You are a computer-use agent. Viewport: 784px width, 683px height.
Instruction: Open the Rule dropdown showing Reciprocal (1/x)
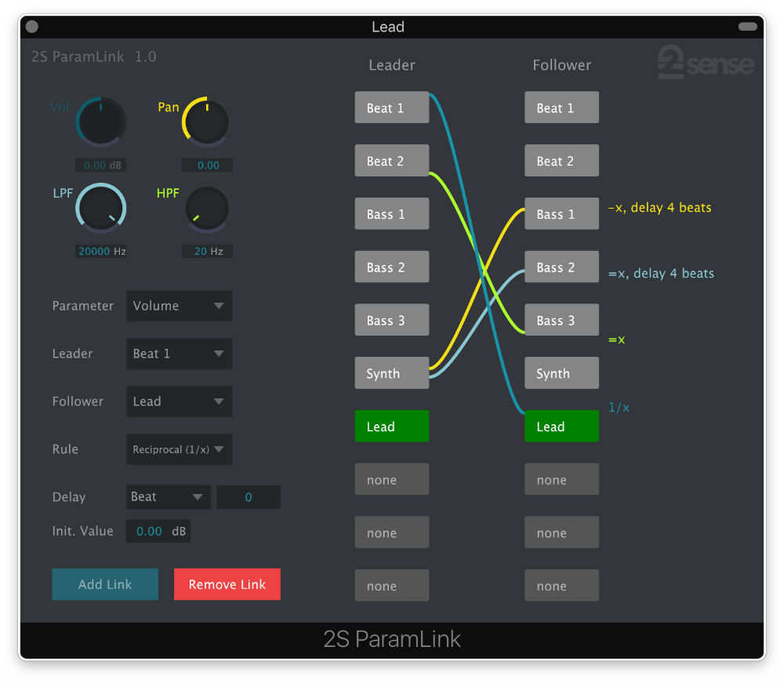(179, 449)
